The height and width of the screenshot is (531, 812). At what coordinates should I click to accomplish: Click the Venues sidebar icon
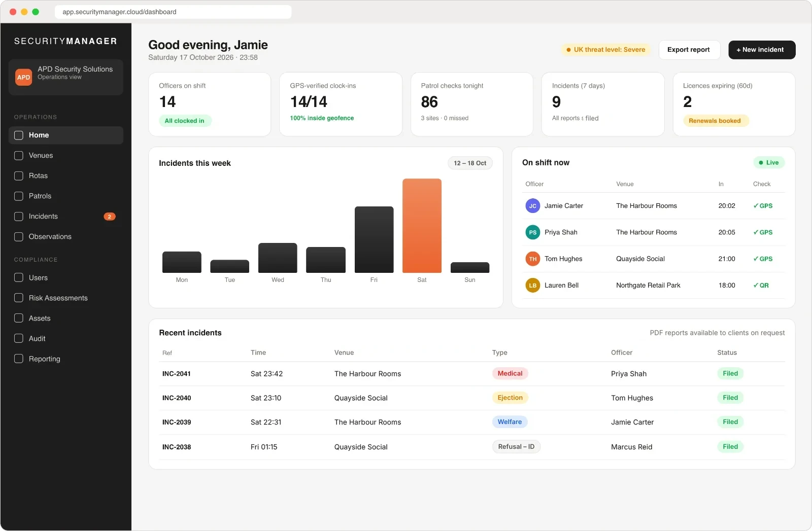(19, 156)
